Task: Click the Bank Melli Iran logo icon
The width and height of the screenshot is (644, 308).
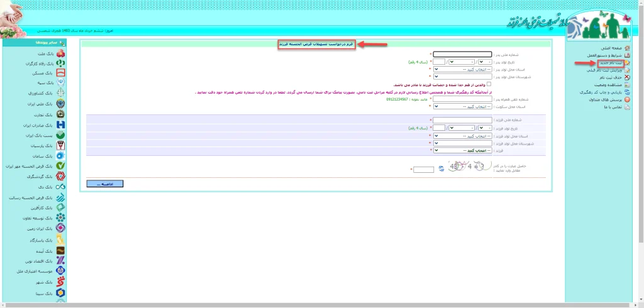Action: click(x=60, y=104)
